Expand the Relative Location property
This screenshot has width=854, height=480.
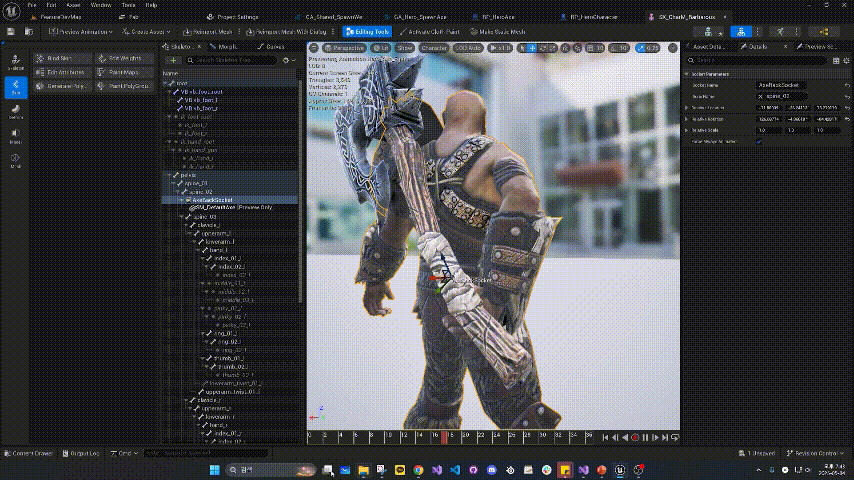687,108
